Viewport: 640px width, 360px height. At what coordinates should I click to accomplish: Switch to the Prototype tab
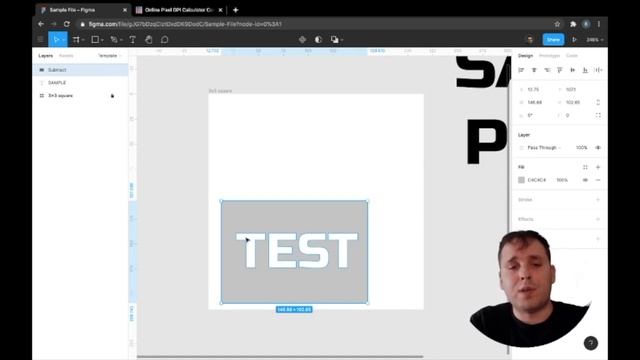(549, 56)
